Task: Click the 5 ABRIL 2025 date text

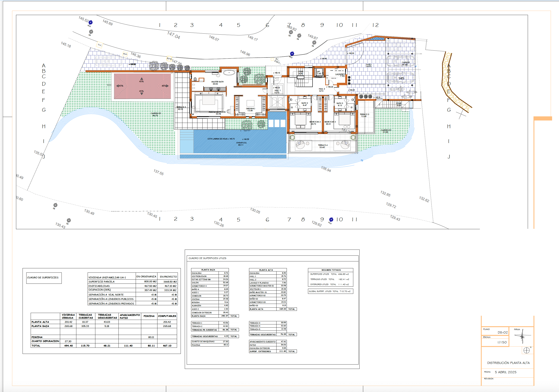Action: [x=505, y=372]
